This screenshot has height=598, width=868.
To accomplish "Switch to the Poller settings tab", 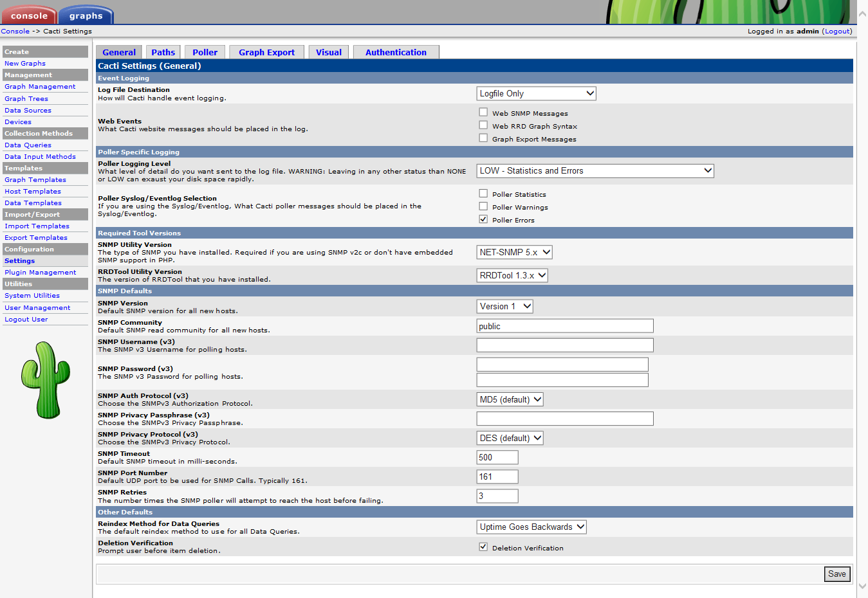I will [x=205, y=52].
